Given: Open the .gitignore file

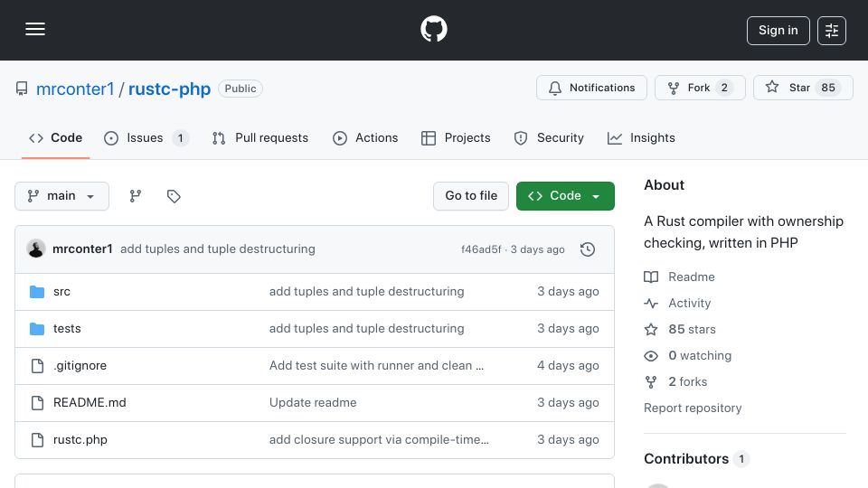Looking at the screenshot, I should [x=80, y=366].
